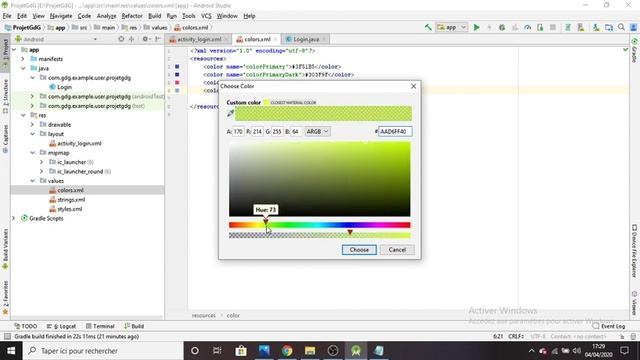Cancel the Choose Color dialog
640x360 pixels.
tap(397, 250)
